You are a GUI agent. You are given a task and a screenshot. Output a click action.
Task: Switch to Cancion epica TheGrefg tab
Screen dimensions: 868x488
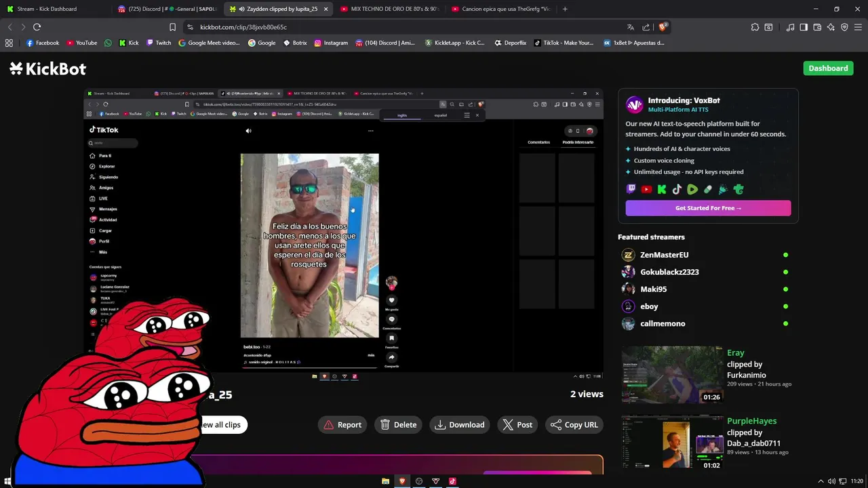(500, 9)
